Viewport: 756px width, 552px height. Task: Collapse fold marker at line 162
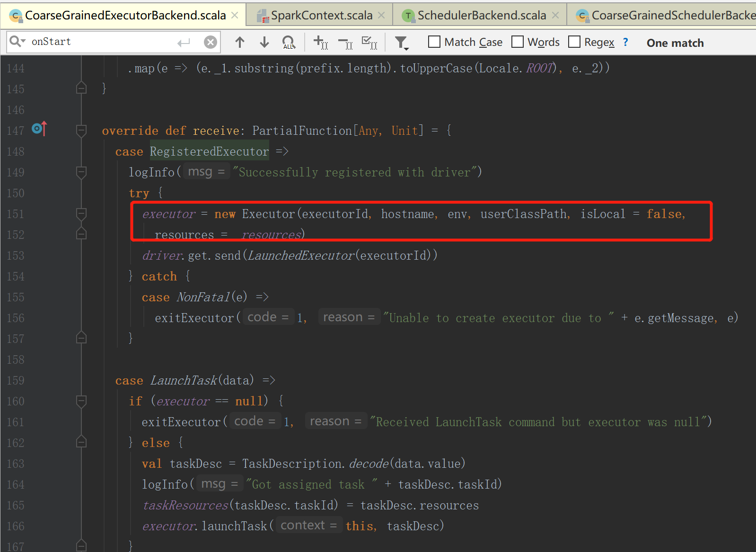(81, 442)
